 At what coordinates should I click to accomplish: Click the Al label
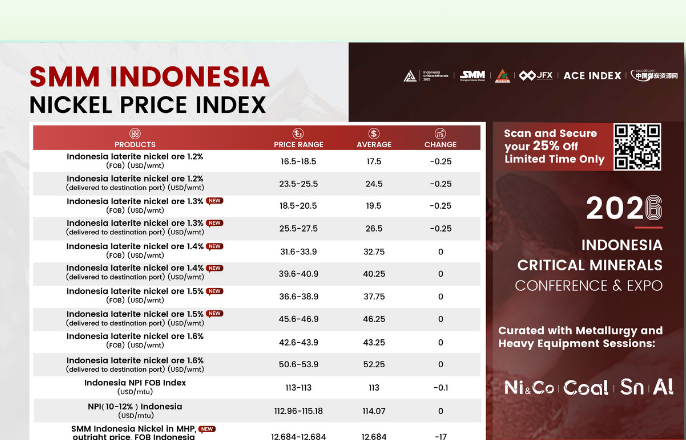pyautogui.click(x=663, y=387)
